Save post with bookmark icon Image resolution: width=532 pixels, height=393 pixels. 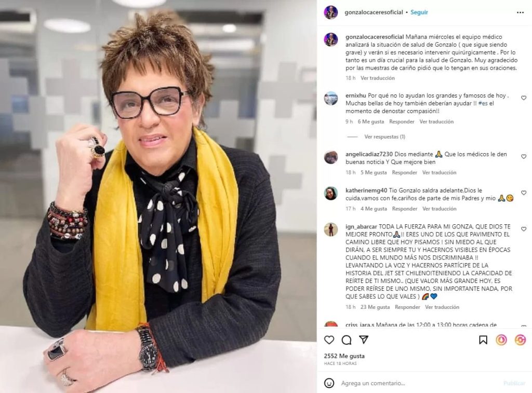tap(483, 340)
